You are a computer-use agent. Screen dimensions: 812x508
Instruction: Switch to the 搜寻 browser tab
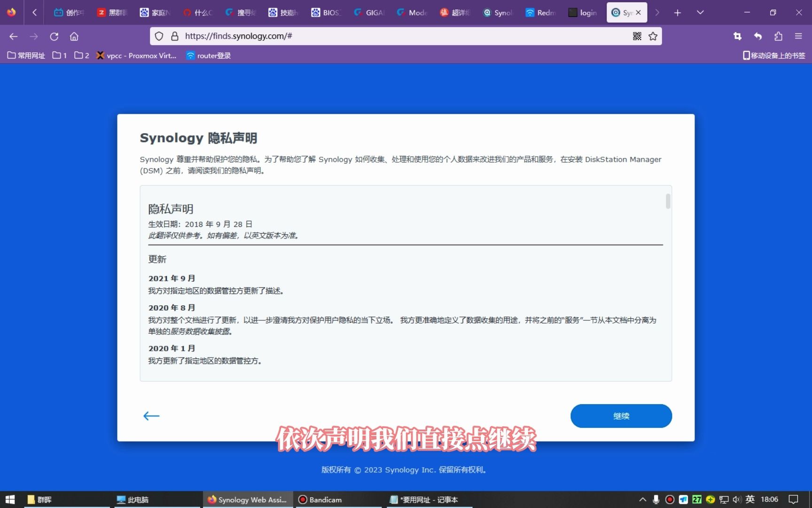pos(241,13)
